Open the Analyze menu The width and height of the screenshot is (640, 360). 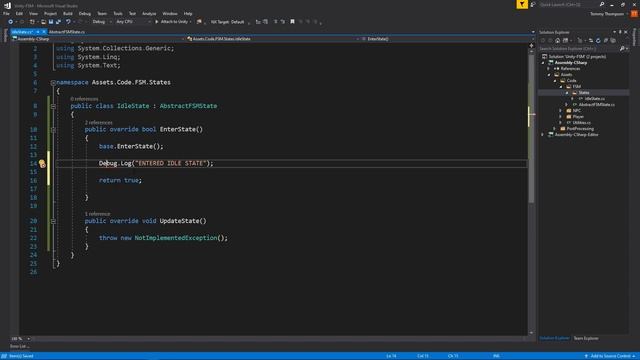point(149,13)
